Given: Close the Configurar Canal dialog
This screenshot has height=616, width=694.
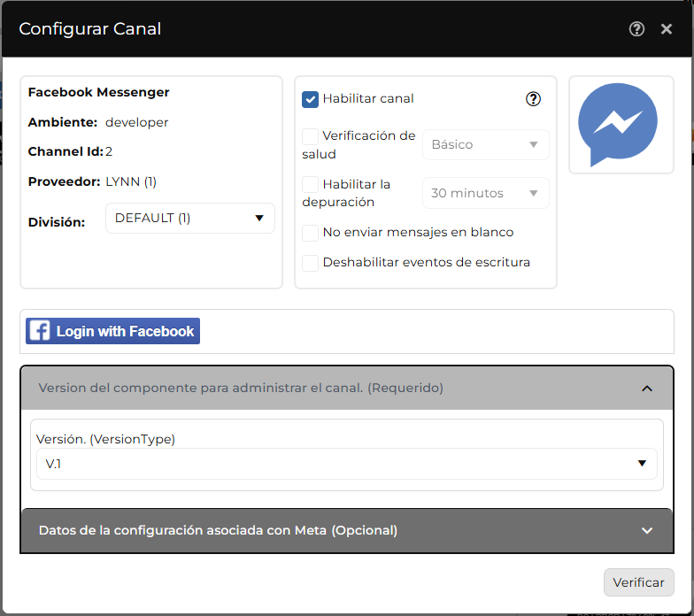Looking at the screenshot, I should point(666,29).
